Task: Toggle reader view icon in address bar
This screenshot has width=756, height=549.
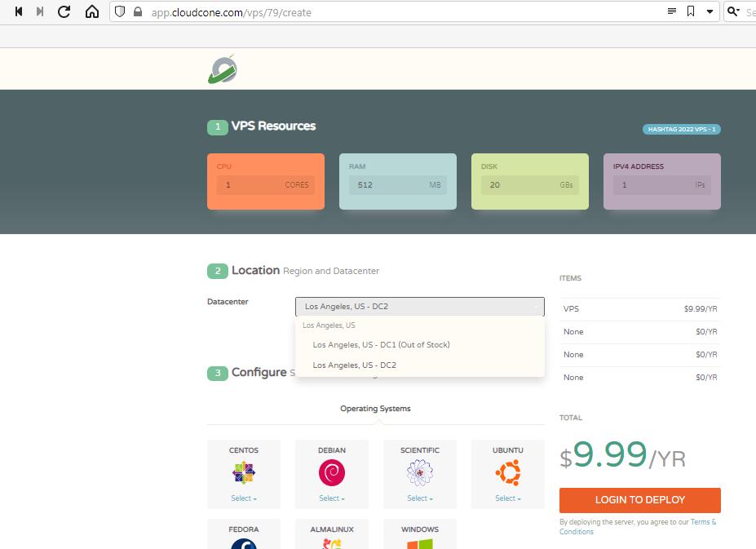Action: click(672, 11)
